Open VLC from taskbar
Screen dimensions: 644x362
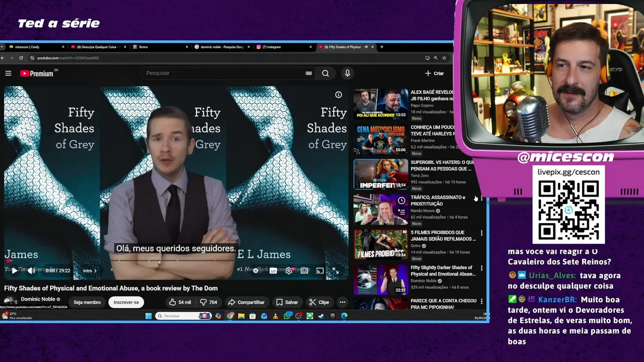(x=275, y=316)
